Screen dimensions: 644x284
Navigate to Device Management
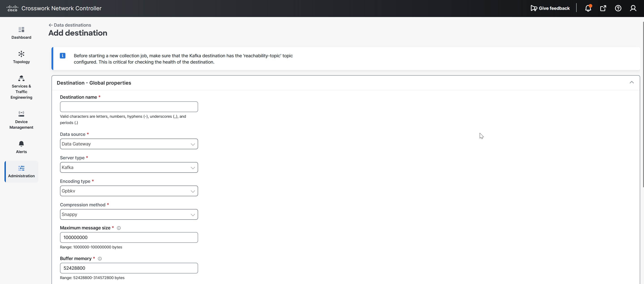(21, 120)
